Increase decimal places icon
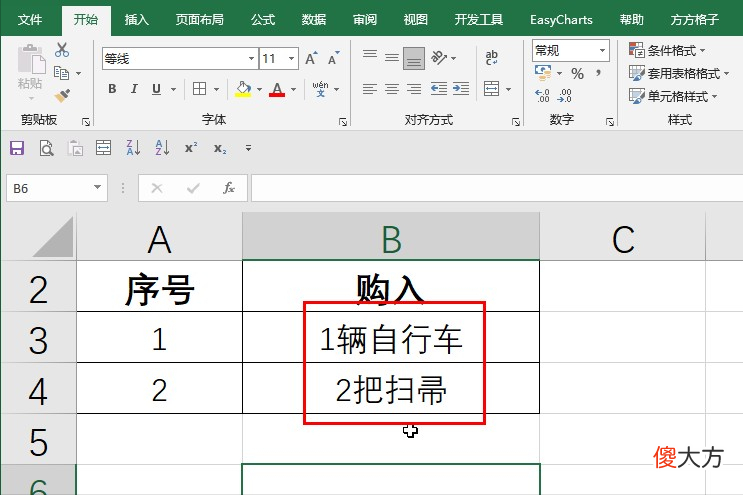This screenshot has height=495, width=743. (x=542, y=96)
